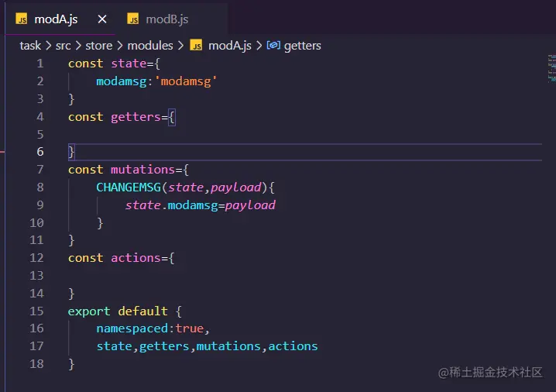Click the JS icon in the breadcrumb
Viewport: 556px width, 392px height.
click(196, 45)
